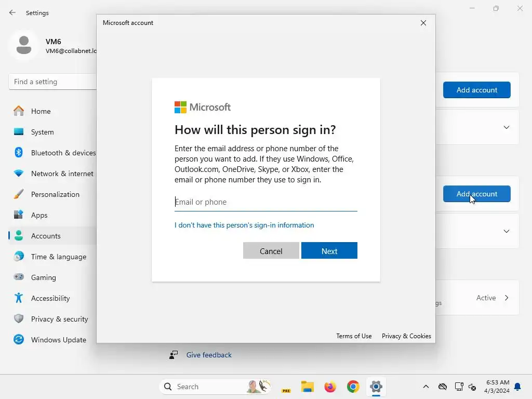Viewport: 532px width, 399px height.
Task: Click the Privacy & security shield icon
Action: [19, 318]
